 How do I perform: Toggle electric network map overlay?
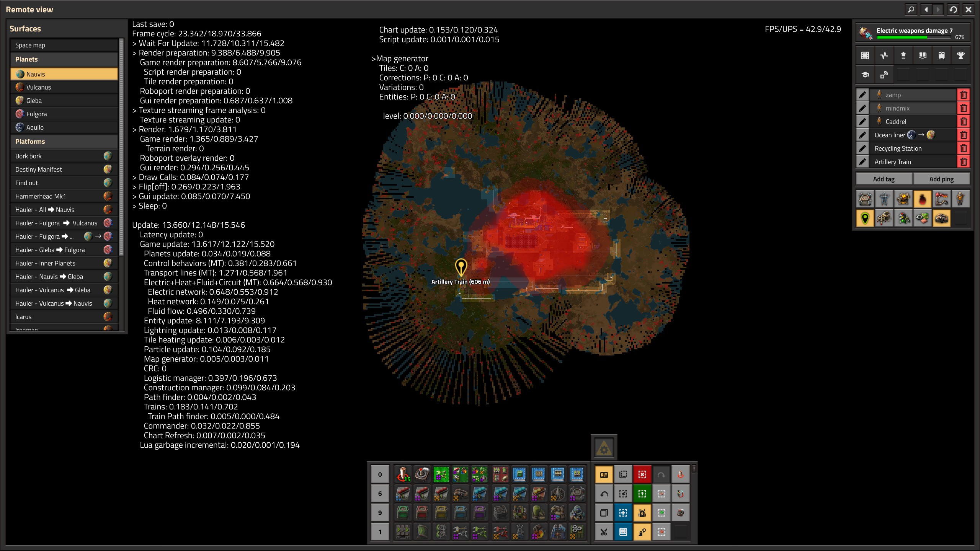[x=884, y=199]
